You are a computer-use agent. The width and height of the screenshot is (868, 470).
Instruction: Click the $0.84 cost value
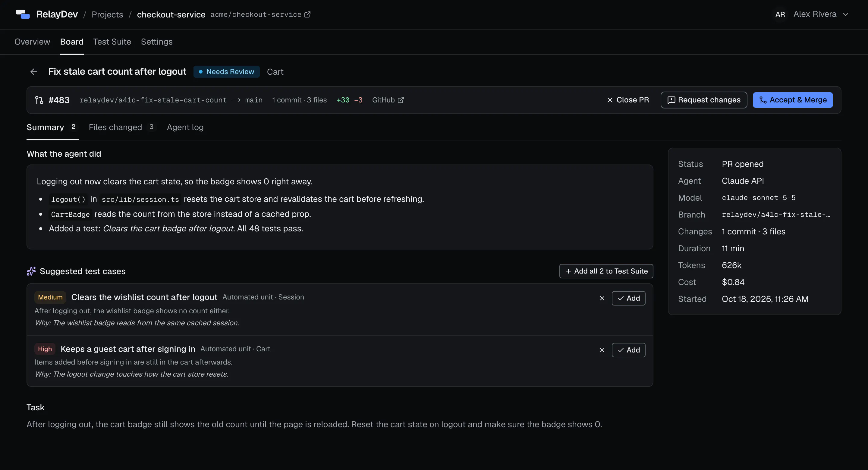click(733, 282)
